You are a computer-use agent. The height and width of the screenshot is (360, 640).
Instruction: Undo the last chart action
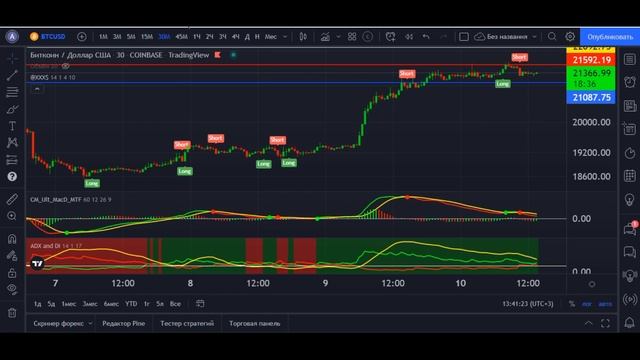pyautogui.click(x=426, y=37)
